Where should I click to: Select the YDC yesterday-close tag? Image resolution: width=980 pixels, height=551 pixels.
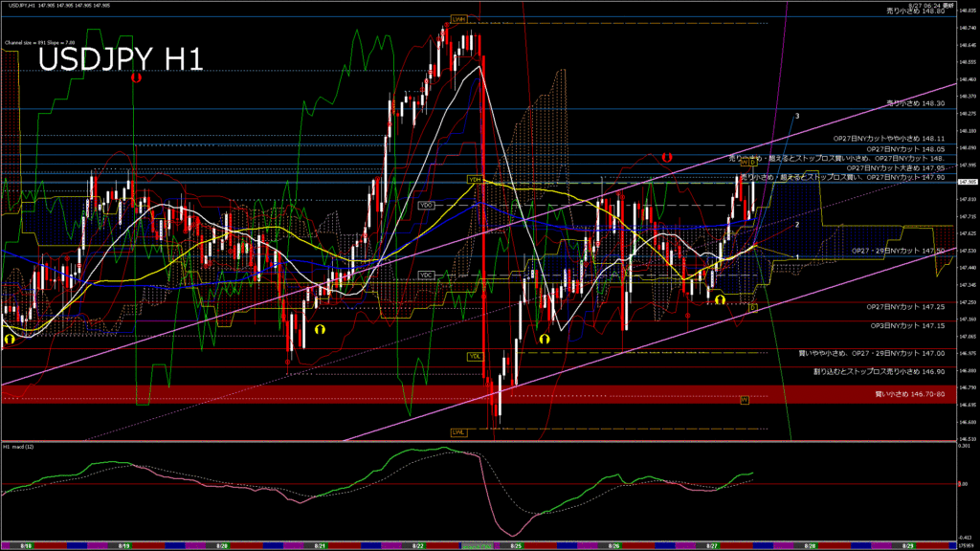(427, 275)
